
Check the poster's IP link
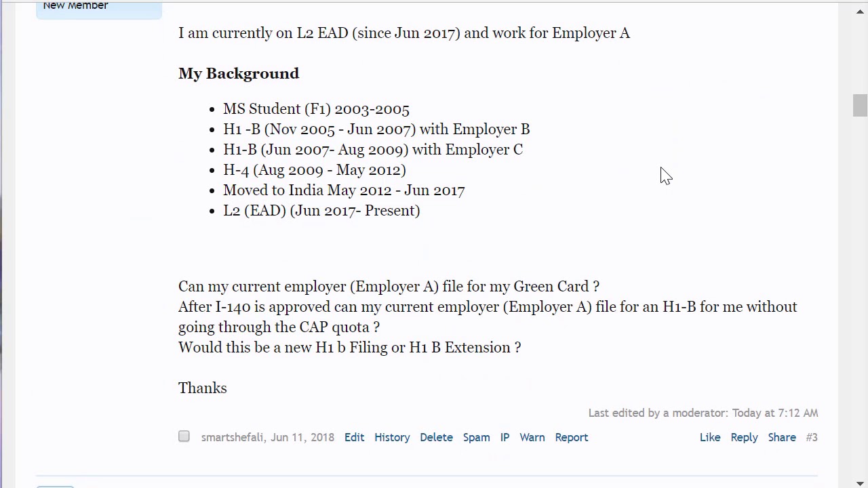505,437
